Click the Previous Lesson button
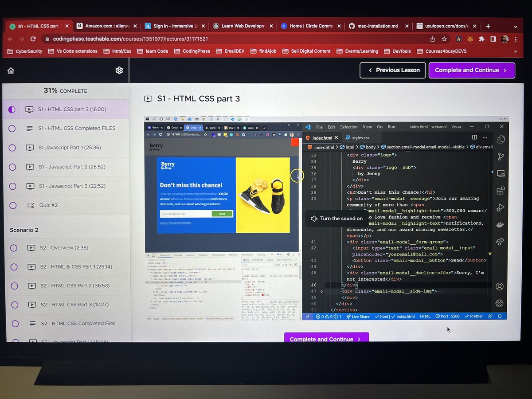532x399 pixels. pos(393,70)
